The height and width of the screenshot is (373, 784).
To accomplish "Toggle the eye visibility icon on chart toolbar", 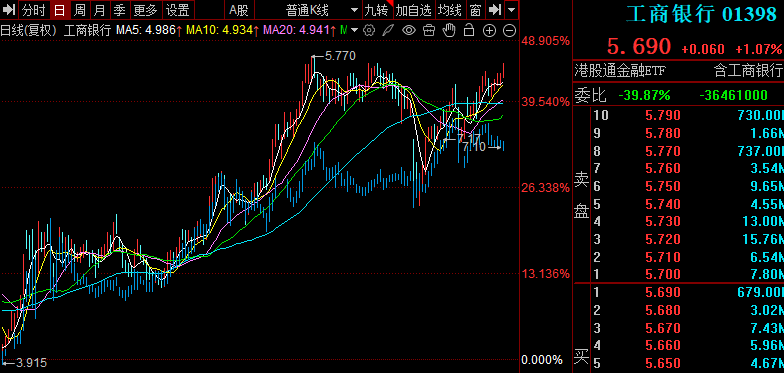I will 409,30.
